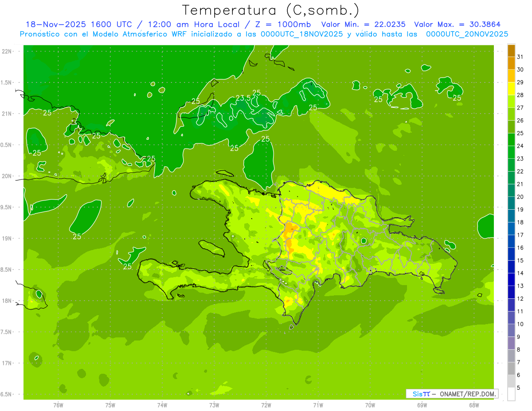
Task: Click the legend number "5"
Action: coord(519,388)
